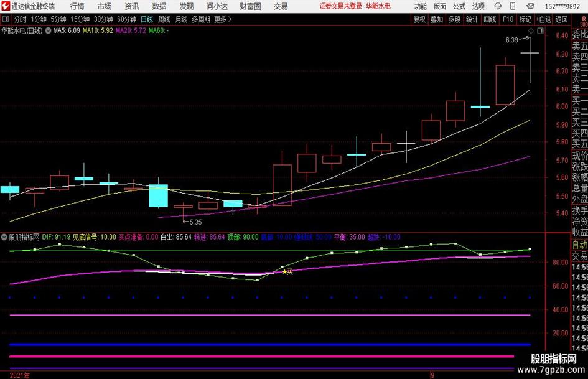Add stock via +自选 button

(x=544, y=19)
